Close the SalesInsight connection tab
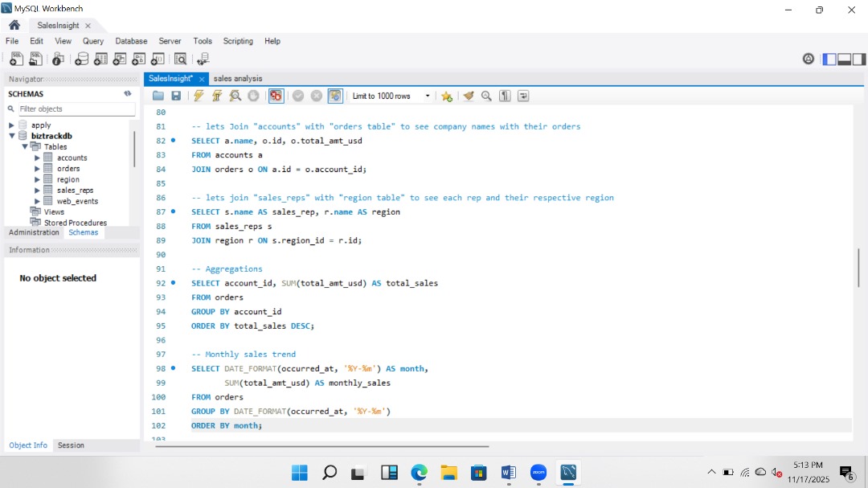This screenshot has height=488, width=868. pos(88,26)
